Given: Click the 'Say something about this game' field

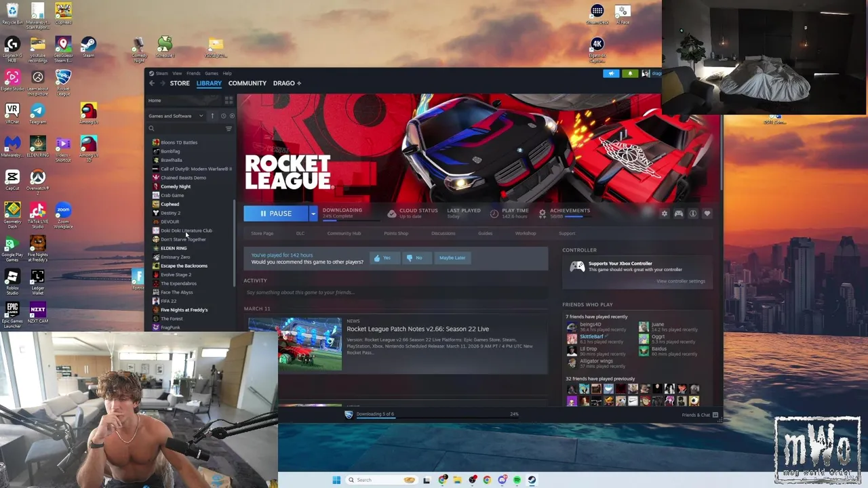Looking at the screenshot, I should 396,292.
